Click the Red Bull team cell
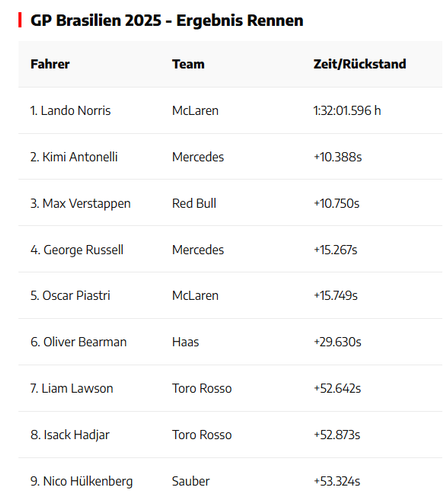444x500 pixels. click(x=194, y=204)
